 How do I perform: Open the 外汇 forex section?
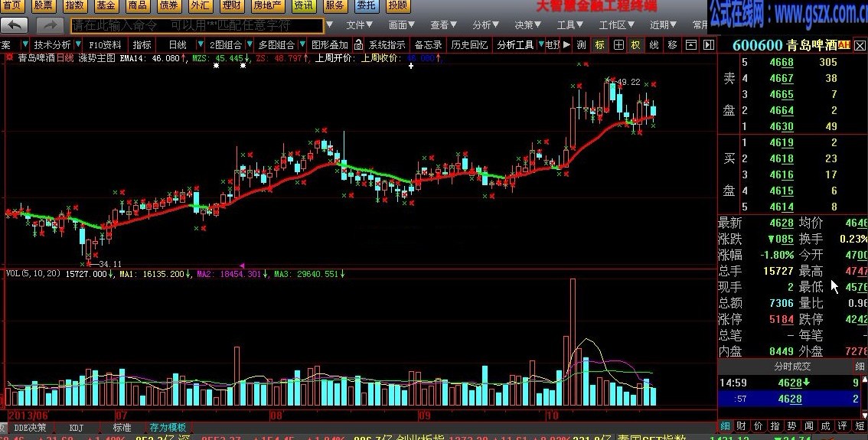(200, 5)
